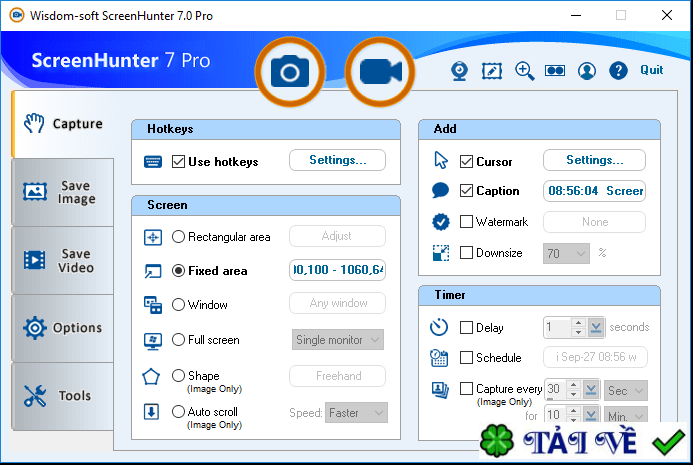693x465 pixels.
Task: Open the Single monitor dropdown
Action: [338, 340]
